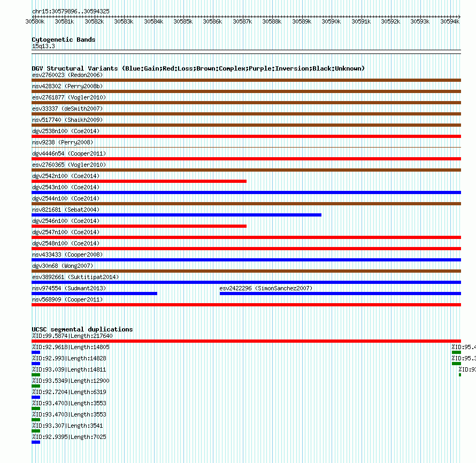Click the %ID:99.5874|Length:217640 label
This screenshot has width=476, height=463.
[x=72, y=336]
